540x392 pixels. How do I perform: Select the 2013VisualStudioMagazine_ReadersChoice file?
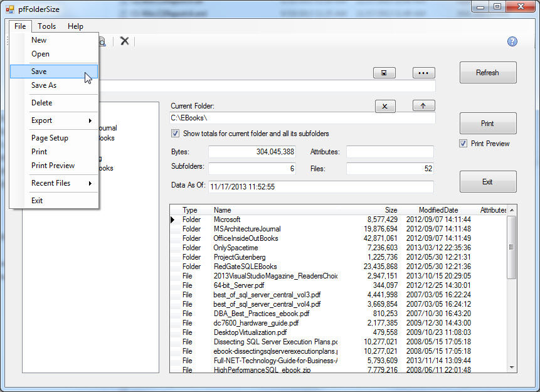[x=339, y=276]
